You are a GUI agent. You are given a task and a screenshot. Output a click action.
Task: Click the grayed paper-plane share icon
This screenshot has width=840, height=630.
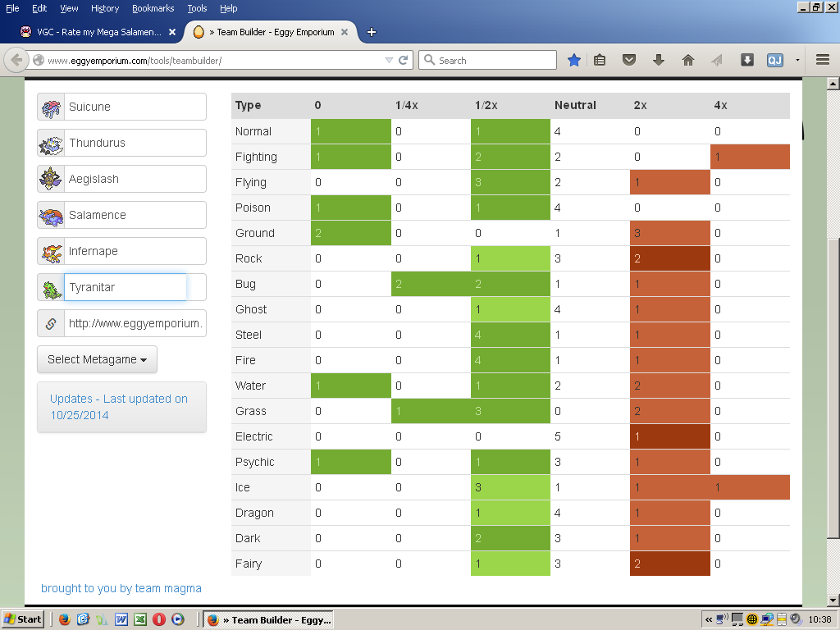[x=717, y=60]
